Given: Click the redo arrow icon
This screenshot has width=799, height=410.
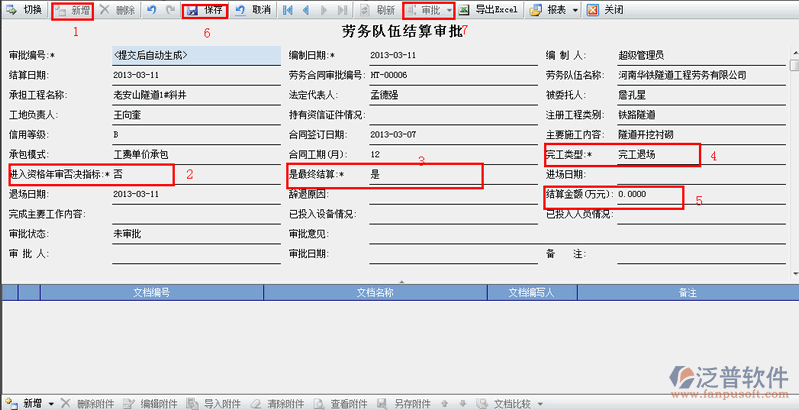Looking at the screenshot, I should 170,10.
